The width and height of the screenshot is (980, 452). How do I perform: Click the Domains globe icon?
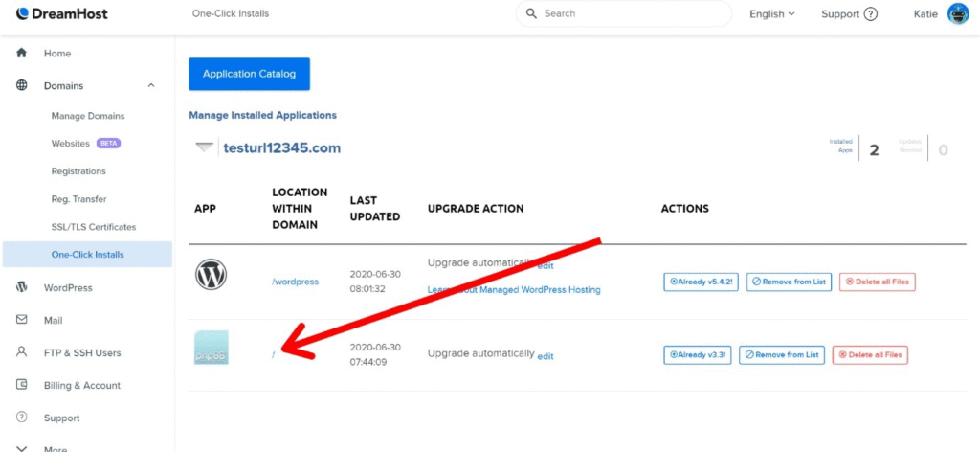(x=21, y=86)
